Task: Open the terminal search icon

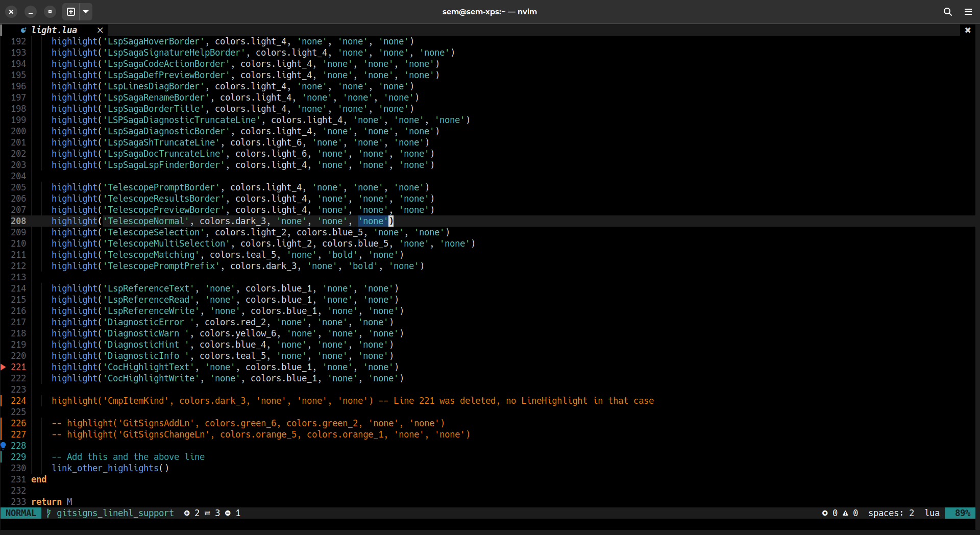Action: click(948, 11)
